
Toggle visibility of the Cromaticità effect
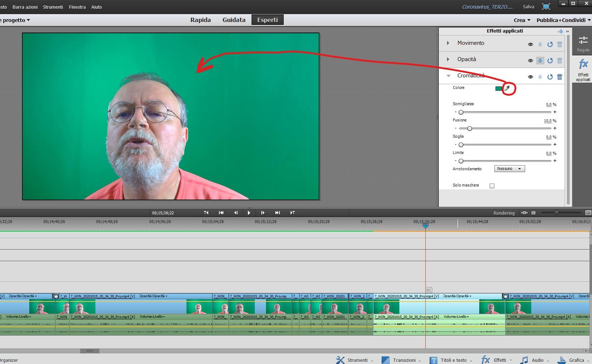[530, 77]
